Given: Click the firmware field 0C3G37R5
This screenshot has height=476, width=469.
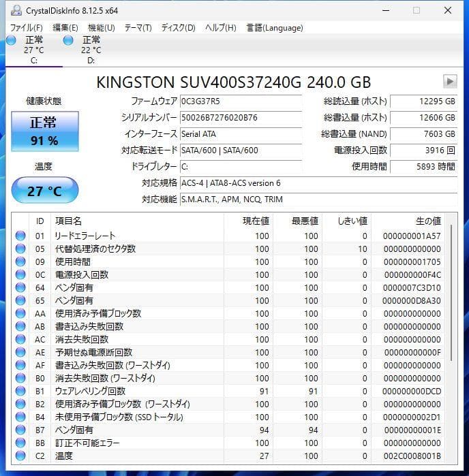Looking at the screenshot, I should pyautogui.click(x=241, y=101).
